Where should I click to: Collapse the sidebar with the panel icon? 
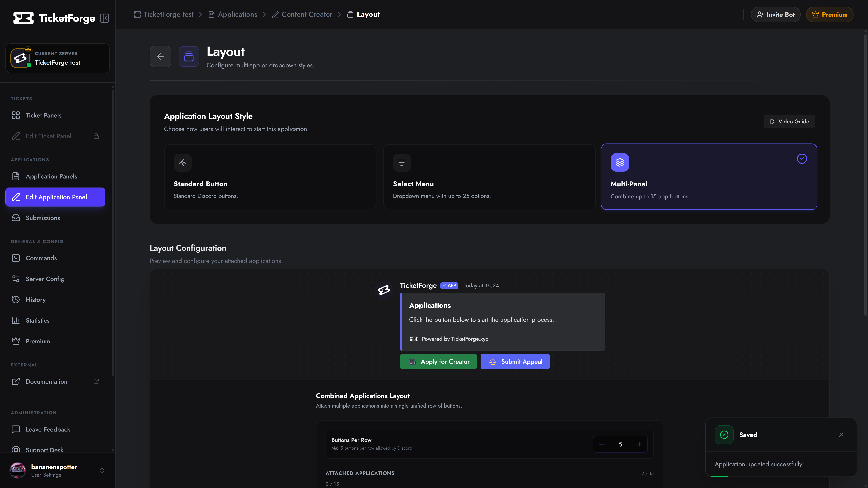coord(104,18)
